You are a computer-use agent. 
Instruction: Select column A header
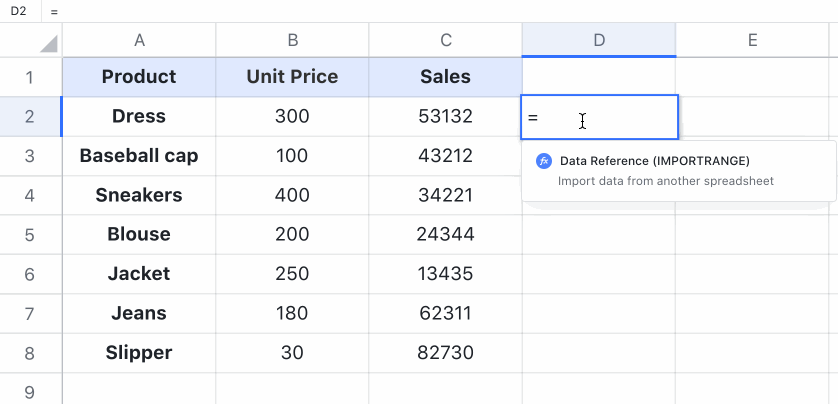(x=139, y=40)
